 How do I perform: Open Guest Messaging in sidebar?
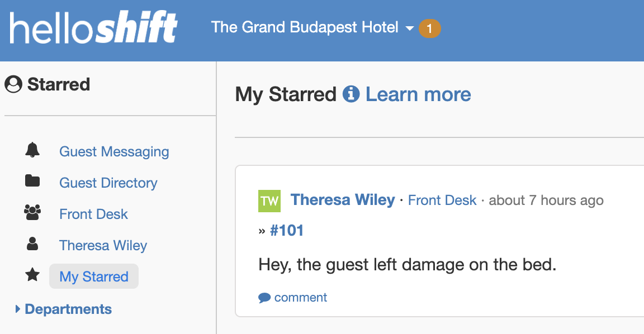coord(114,151)
